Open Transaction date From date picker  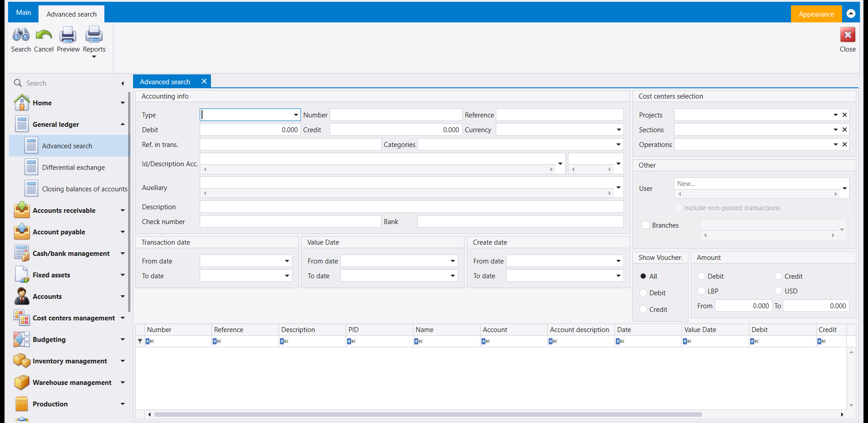(287, 261)
